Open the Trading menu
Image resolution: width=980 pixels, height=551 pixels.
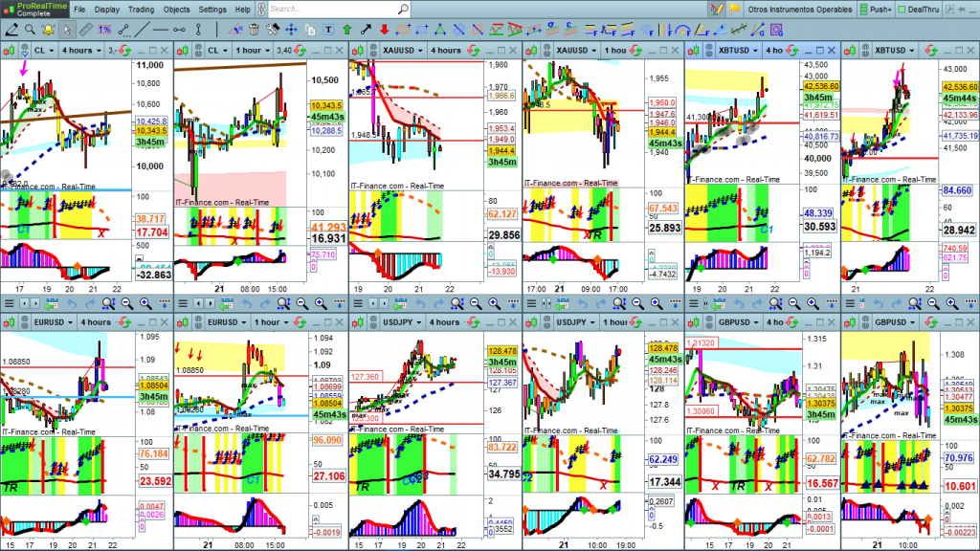click(141, 9)
